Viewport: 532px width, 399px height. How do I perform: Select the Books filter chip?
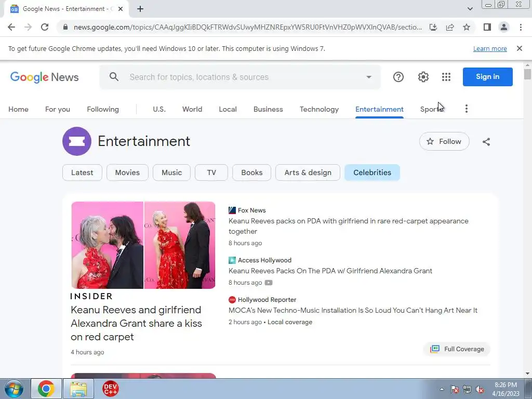(x=252, y=172)
